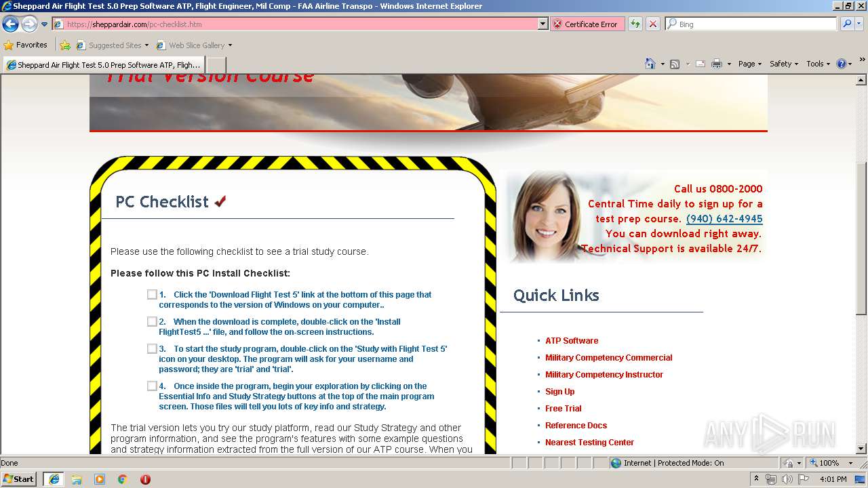Open the Military Competency Commercial link
The image size is (868, 488).
point(609,358)
